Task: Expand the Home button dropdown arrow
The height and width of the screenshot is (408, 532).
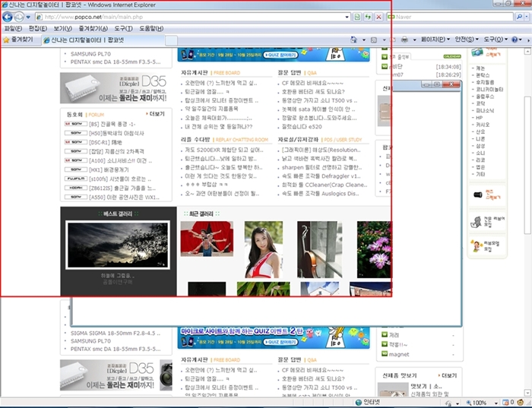Action: tap(364, 40)
